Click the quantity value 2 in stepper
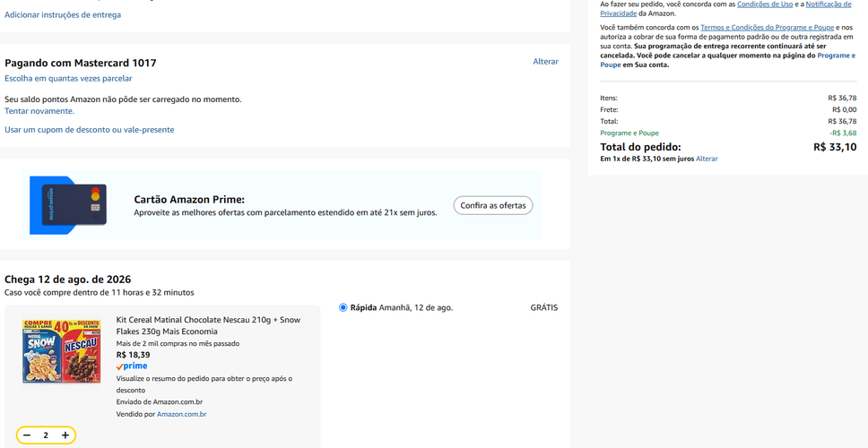 [46, 435]
